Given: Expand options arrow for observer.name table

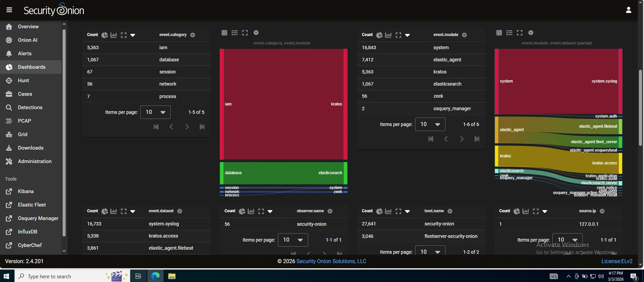Looking at the screenshot, I should point(270,211).
